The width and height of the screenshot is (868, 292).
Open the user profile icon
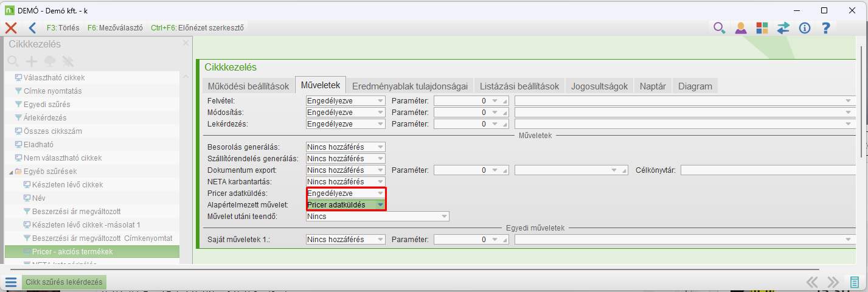(741, 27)
